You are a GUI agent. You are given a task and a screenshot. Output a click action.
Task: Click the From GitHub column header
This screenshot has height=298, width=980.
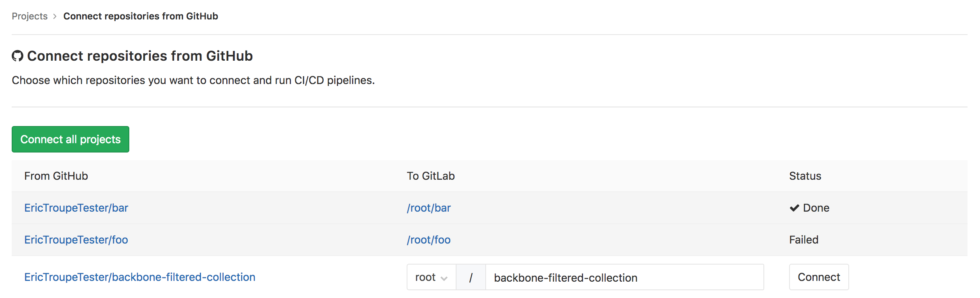pos(56,176)
